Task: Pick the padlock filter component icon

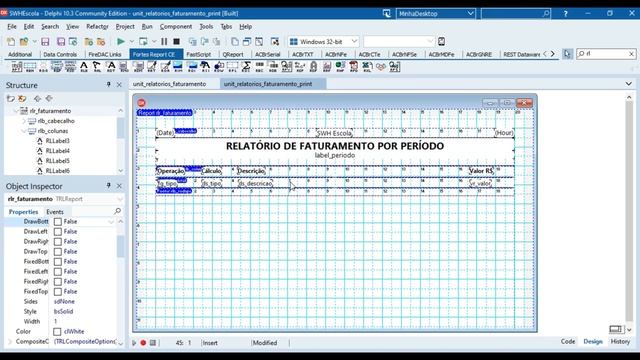Action: pyautogui.click(x=313, y=67)
